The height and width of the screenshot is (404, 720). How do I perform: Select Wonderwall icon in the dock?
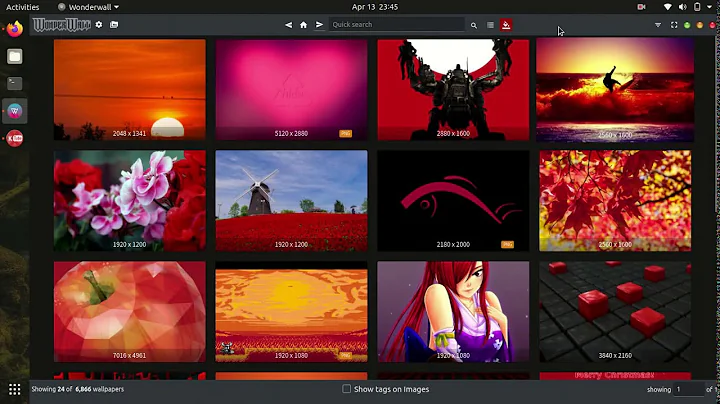tap(15, 111)
